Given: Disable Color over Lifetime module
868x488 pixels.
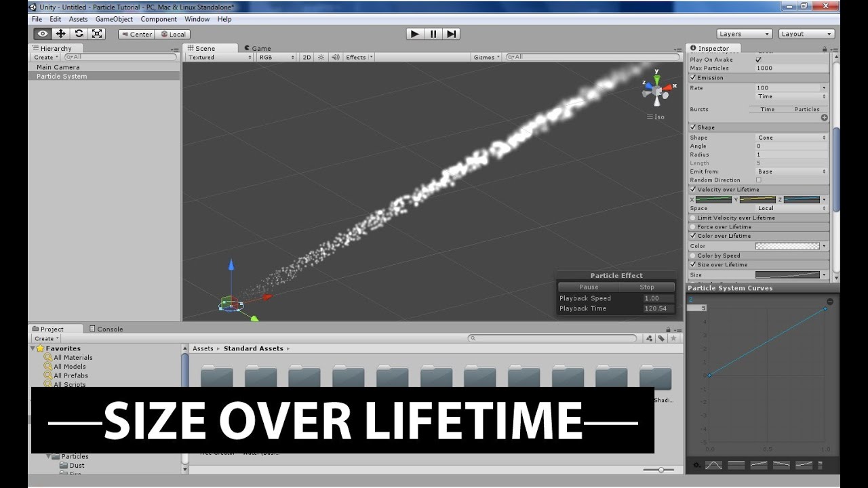Looking at the screenshot, I should (x=693, y=236).
